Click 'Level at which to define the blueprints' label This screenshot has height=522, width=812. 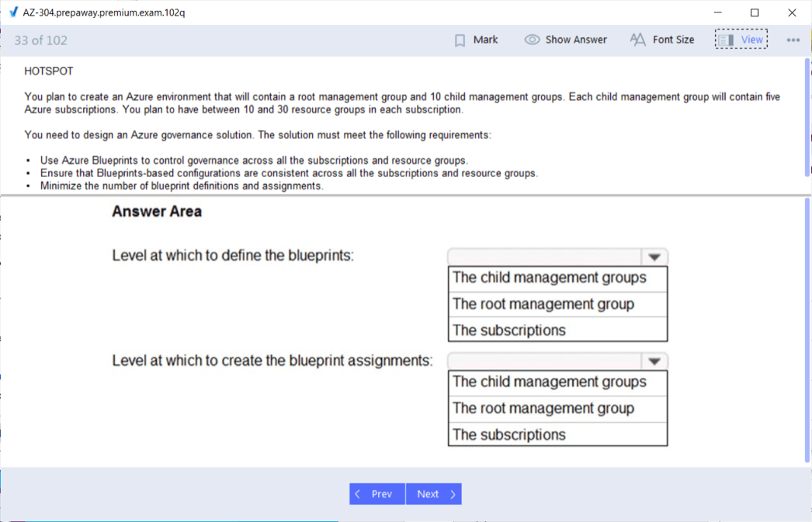(233, 256)
